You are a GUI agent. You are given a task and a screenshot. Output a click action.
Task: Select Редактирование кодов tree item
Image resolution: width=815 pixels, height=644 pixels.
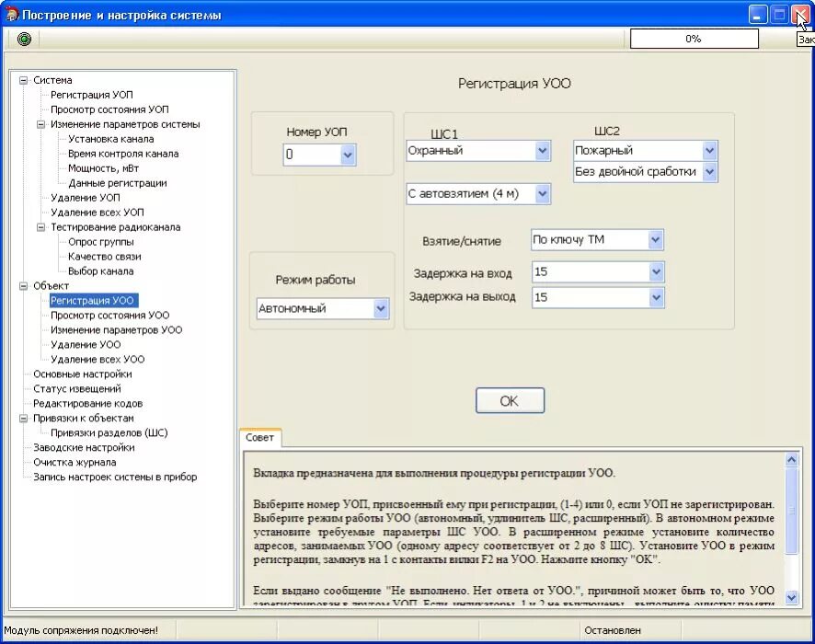[x=87, y=403]
